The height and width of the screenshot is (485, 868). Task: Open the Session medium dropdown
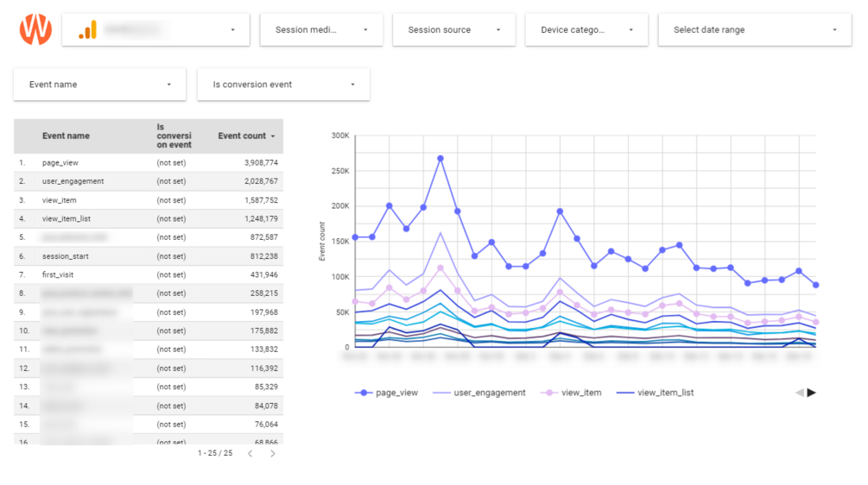click(321, 29)
